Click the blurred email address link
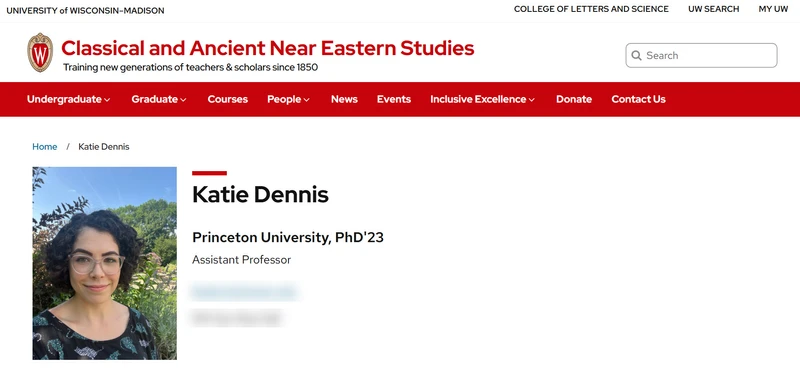 [244, 291]
